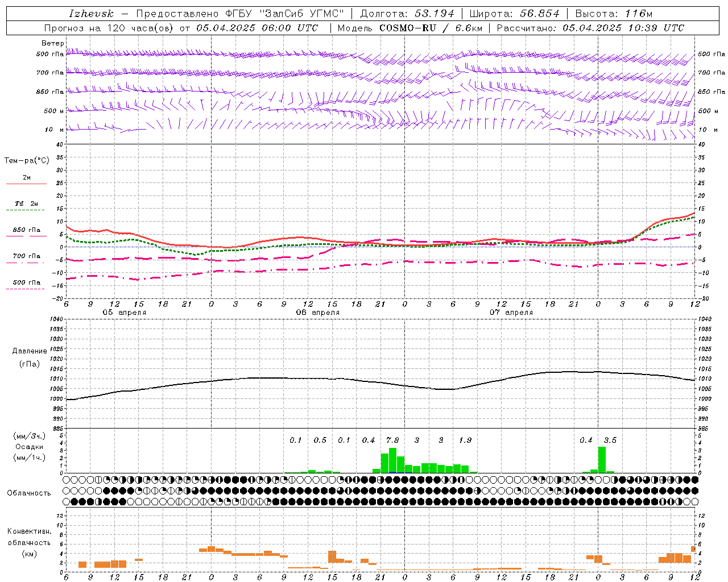
Task: Select the 06 апреля date label
Action: coord(317,313)
